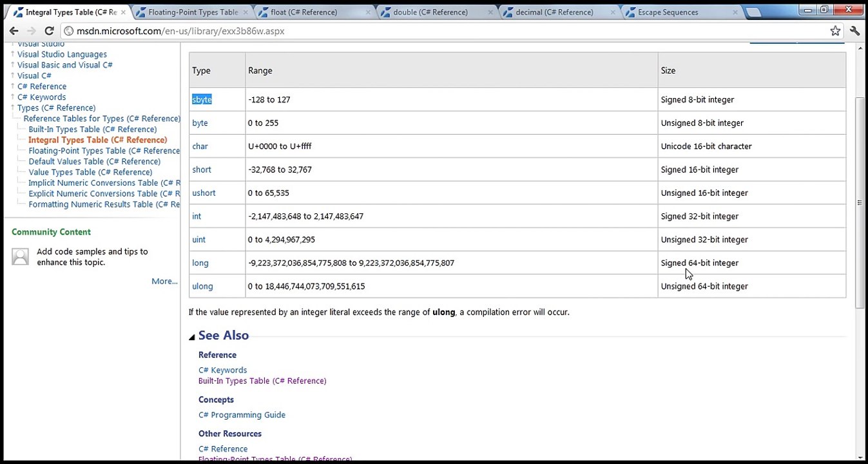Image resolution: width=868 pixels, height=464 pixels.
Task: Click the Community Content avatar icon
Action: click(x=20, y=256)
